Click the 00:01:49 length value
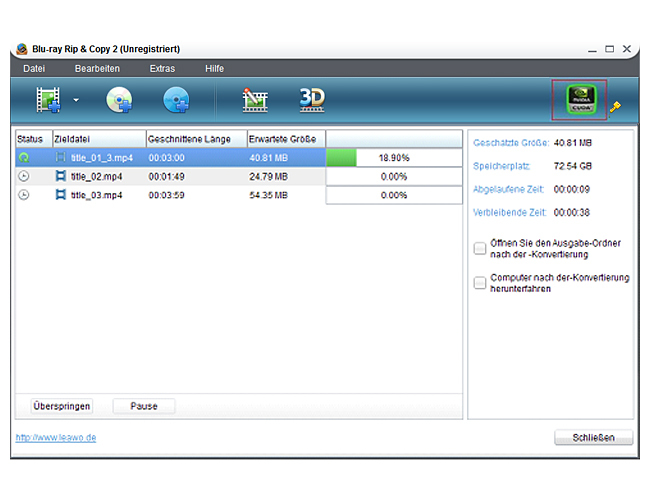 (166, 177)
